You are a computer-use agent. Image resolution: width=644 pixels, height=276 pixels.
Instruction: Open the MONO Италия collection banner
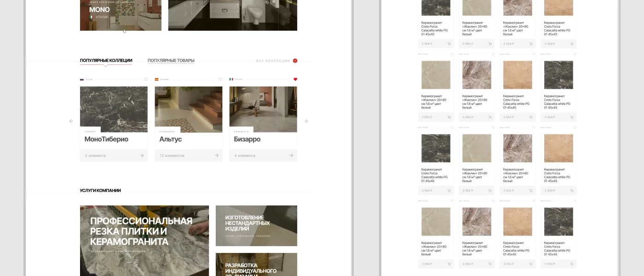coord(121,15)
